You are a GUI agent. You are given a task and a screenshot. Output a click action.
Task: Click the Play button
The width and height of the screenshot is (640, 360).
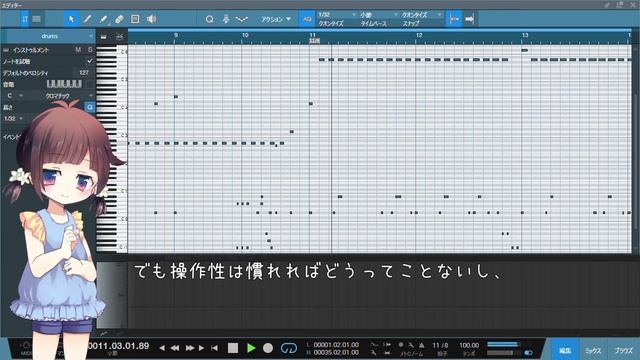(251, 348)
